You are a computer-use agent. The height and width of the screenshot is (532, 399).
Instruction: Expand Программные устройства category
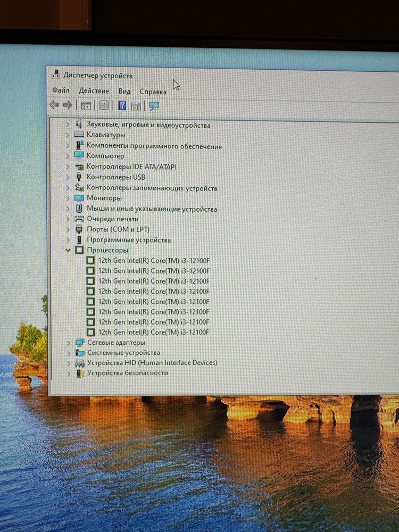point(68,240)
